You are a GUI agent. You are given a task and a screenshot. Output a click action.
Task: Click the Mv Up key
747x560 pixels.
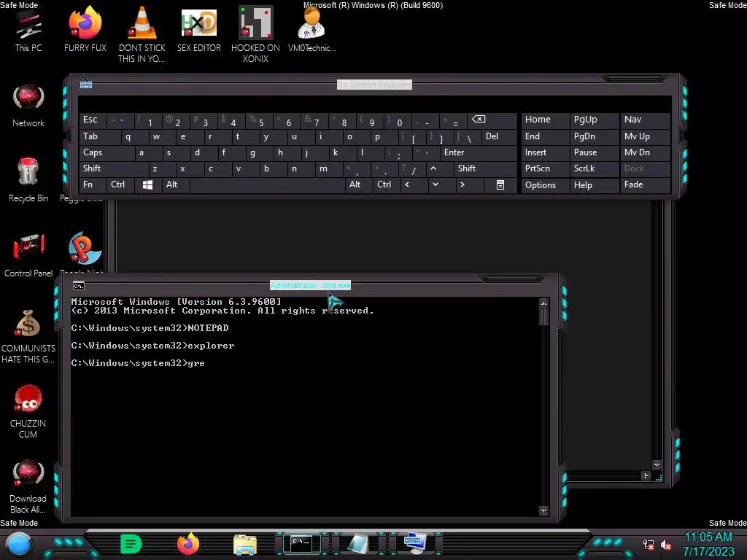pyautogui.click(x=645, y=136)
